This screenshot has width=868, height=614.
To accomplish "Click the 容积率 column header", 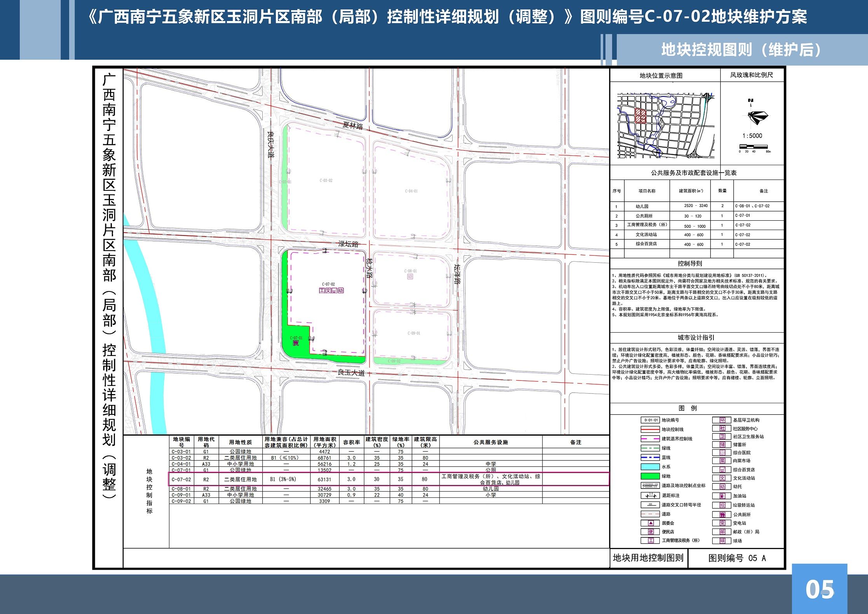I will [x=351, y=442].
